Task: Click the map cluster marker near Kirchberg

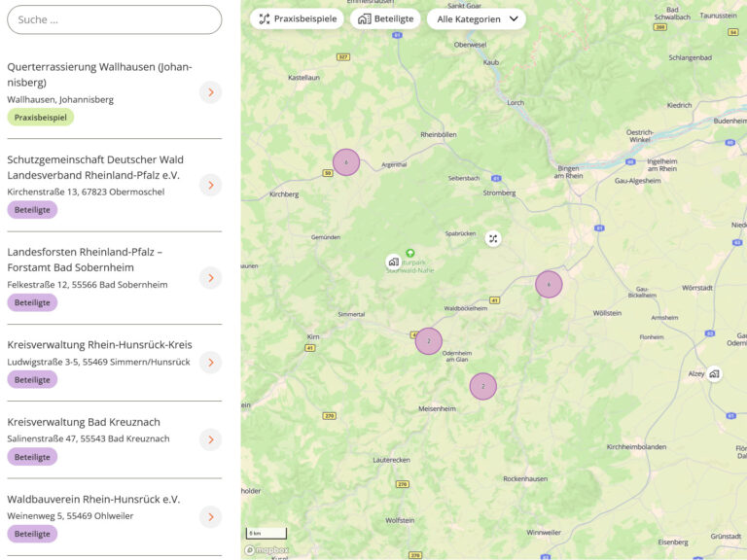Action: (346, 162)
